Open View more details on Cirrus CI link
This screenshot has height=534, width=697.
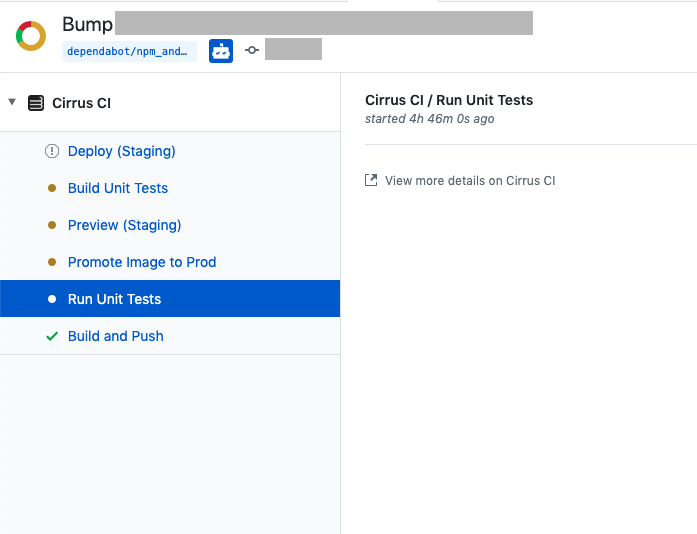pyautogui.click(x=470, y=181)
